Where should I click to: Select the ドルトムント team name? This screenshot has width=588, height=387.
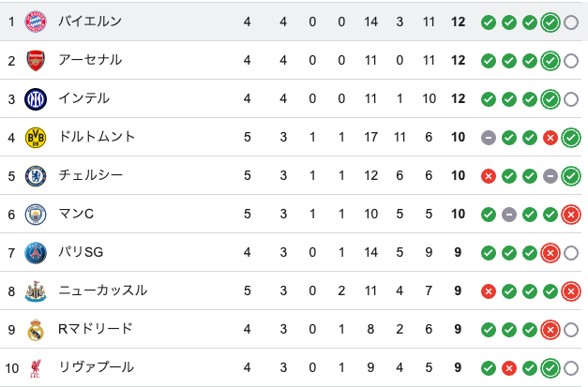(x=97, y=138)
